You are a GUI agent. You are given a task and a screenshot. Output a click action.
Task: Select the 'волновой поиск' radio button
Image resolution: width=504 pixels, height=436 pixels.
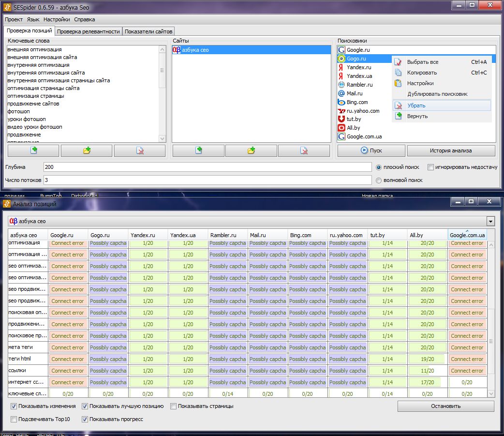[x=379, y=180]
